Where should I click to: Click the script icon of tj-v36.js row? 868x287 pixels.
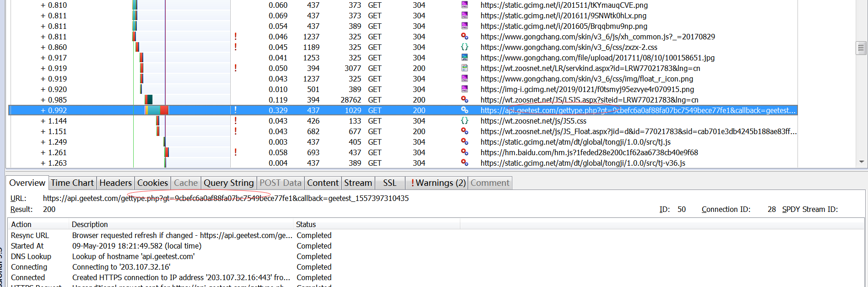point(464,163)
